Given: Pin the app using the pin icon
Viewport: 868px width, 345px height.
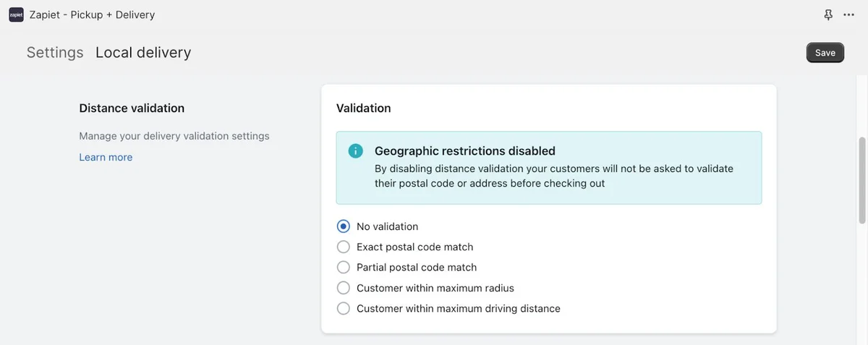Looking at the screenshot, I should 828,14.
